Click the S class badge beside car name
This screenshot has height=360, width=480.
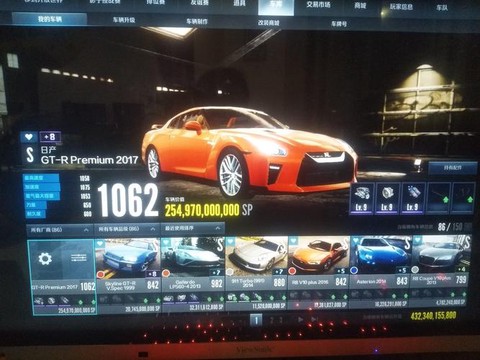point(30,155)
